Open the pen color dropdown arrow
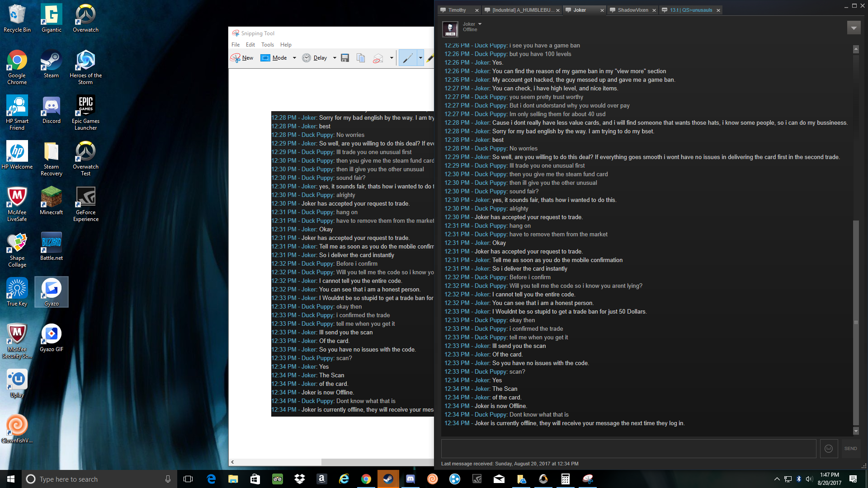The height and width of the screenshot is (488, 868). point(420,58)
